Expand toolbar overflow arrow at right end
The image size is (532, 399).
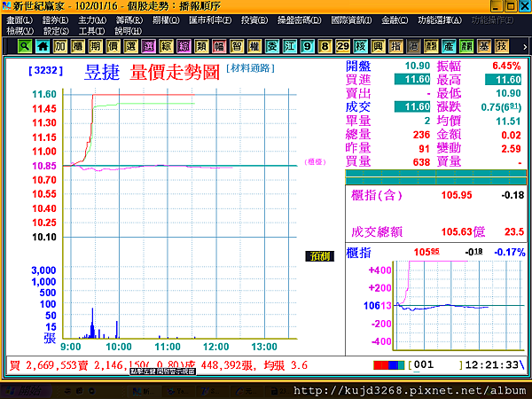(x=525, y=47)
